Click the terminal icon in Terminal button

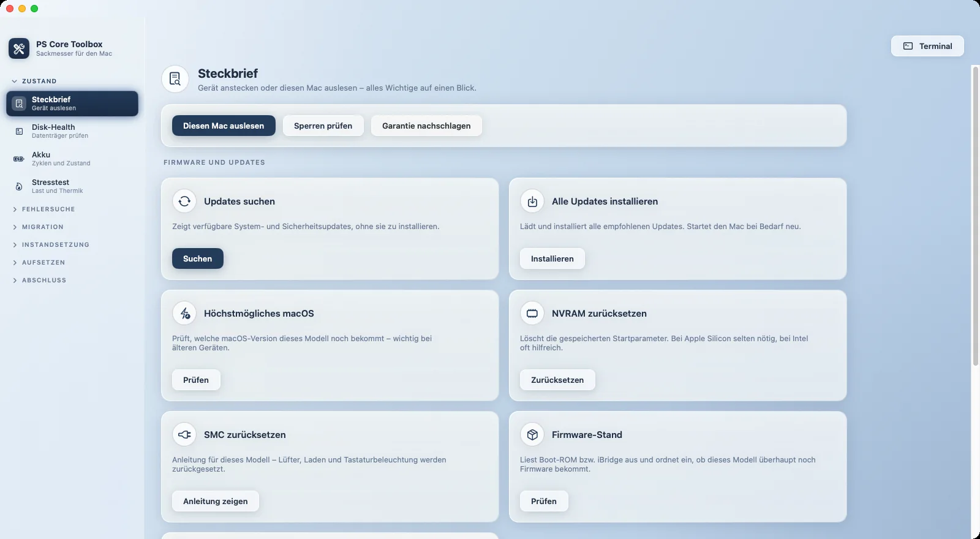pyautogui.click(x=908, y=46)
